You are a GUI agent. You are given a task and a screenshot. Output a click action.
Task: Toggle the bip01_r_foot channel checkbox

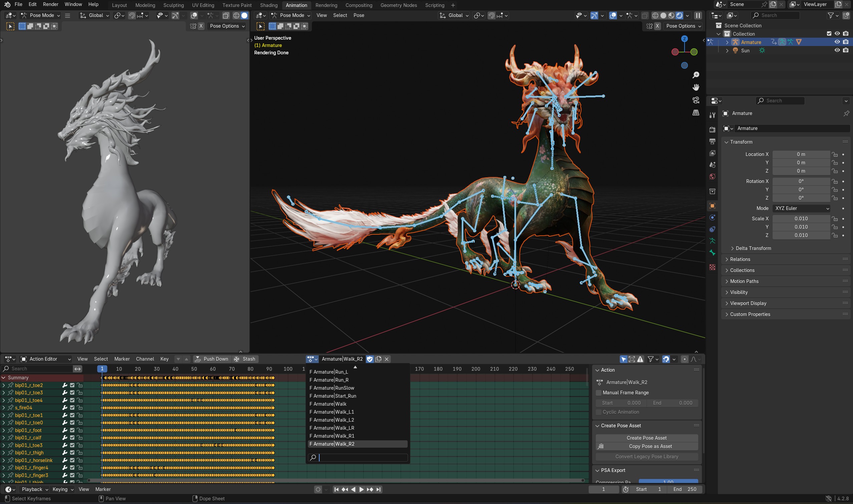tap(72, 430)
